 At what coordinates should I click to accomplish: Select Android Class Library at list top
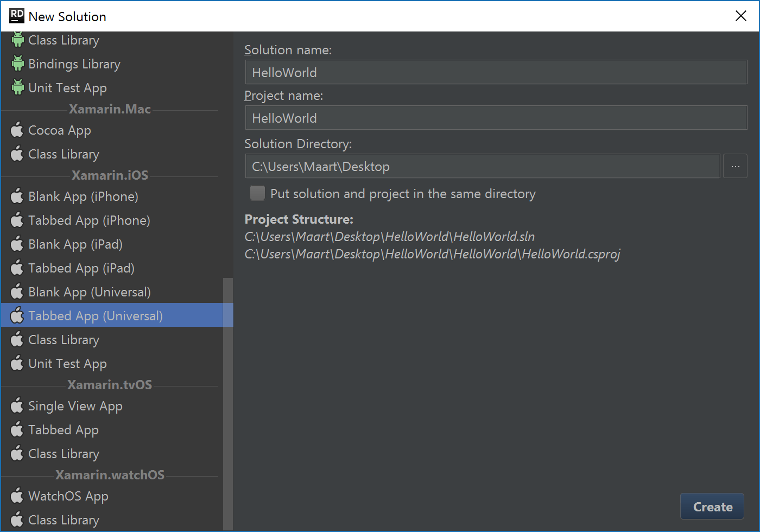pos(112,41)
